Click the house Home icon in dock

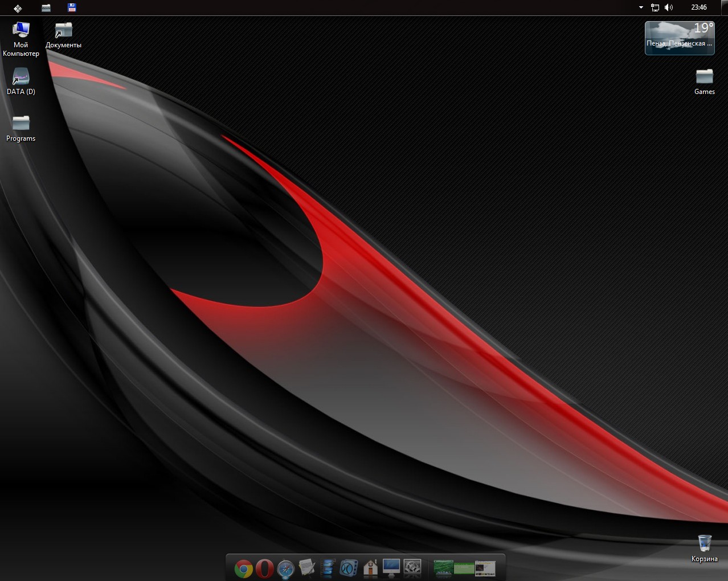pyautogui.click(x=370, y=567)
